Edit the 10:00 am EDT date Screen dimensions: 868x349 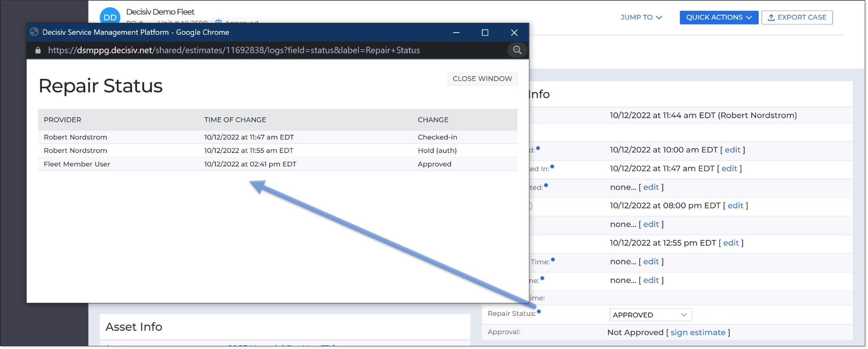coord(732,150)
